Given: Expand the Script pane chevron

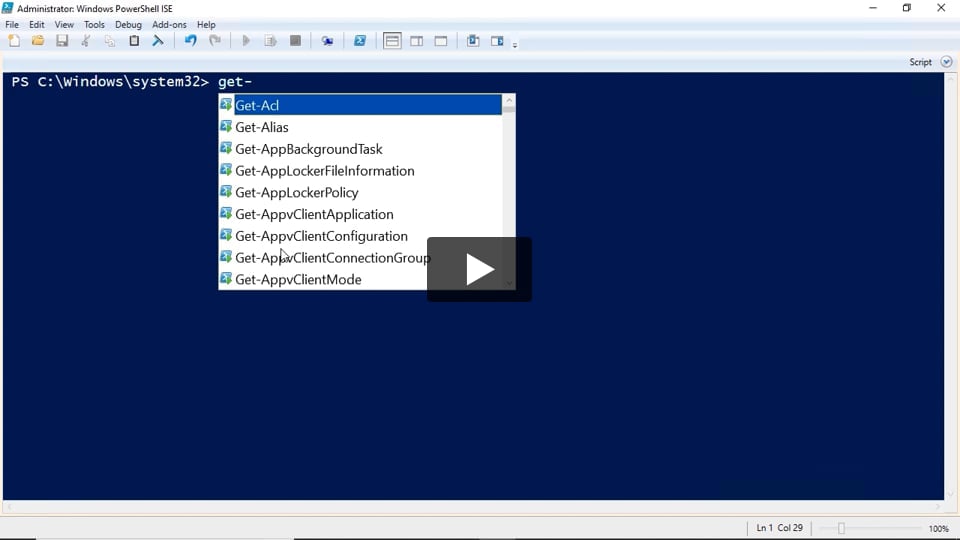Looking at the screenshot, I should 946,62.
